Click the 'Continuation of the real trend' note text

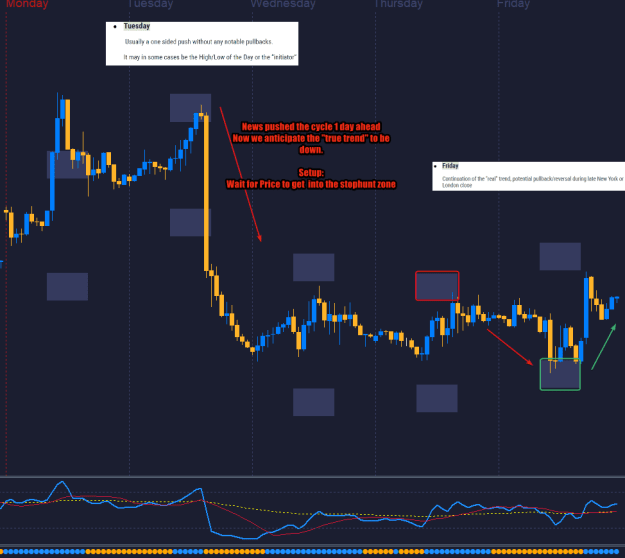coord(533,182)
